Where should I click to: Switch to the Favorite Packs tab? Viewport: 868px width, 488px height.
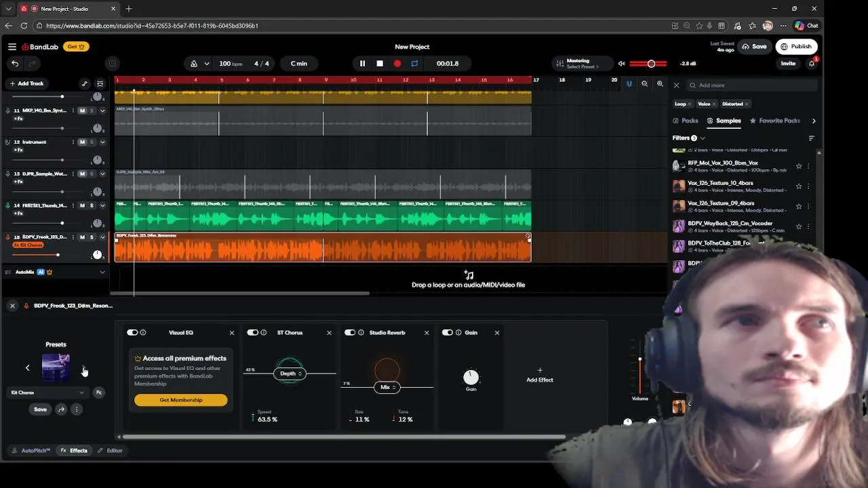click(x=775, y=121)
